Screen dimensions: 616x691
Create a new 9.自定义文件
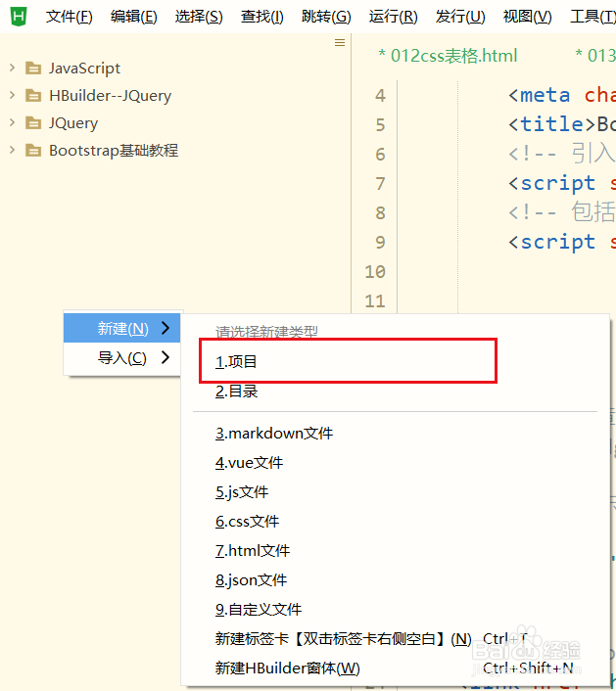coord(259,610)
